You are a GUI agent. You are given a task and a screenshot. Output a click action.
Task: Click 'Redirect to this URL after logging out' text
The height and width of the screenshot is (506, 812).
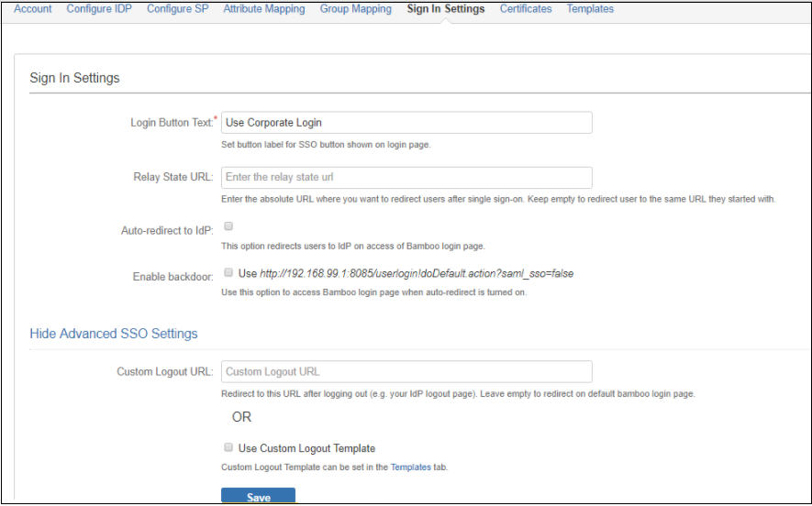(458, 394)
